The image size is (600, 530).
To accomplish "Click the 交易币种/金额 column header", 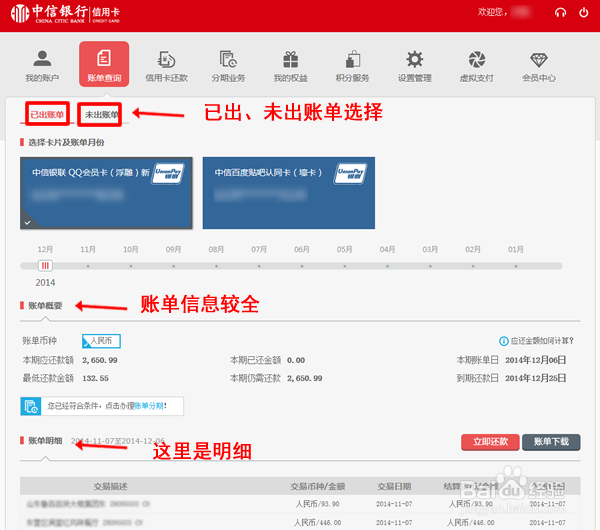I will coord(318,486).
